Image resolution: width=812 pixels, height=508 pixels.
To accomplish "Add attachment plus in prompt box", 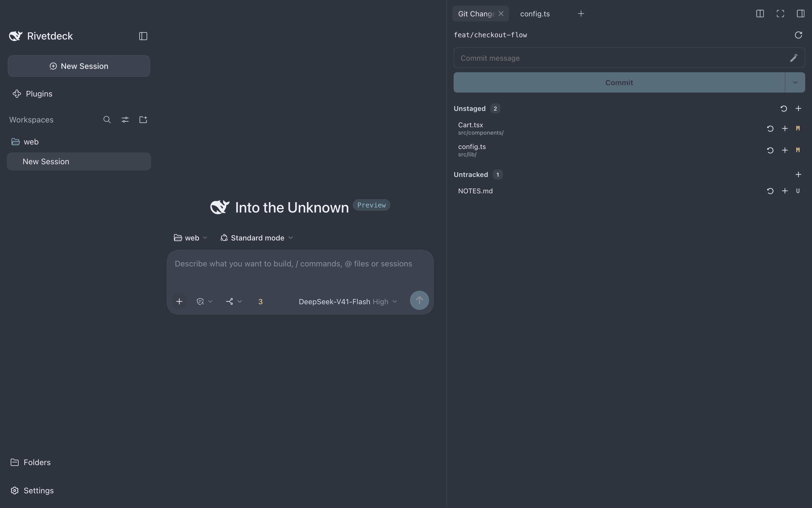I will click(x=179, y=301).
